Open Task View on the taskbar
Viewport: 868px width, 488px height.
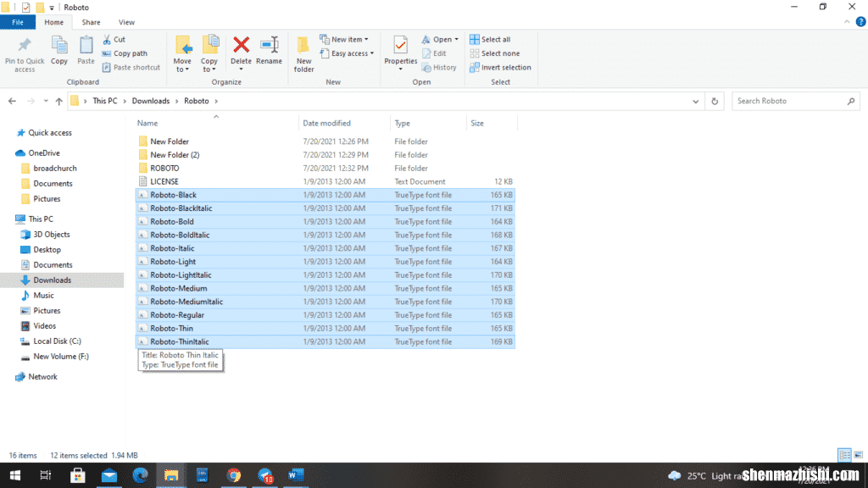tap(46, 475)
